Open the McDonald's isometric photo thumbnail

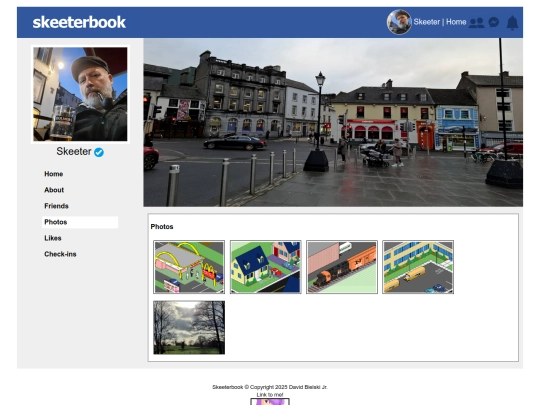[189, 267]
